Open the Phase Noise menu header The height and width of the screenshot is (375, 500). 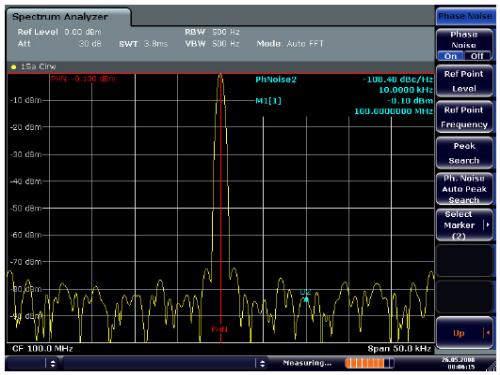(465, 16)
